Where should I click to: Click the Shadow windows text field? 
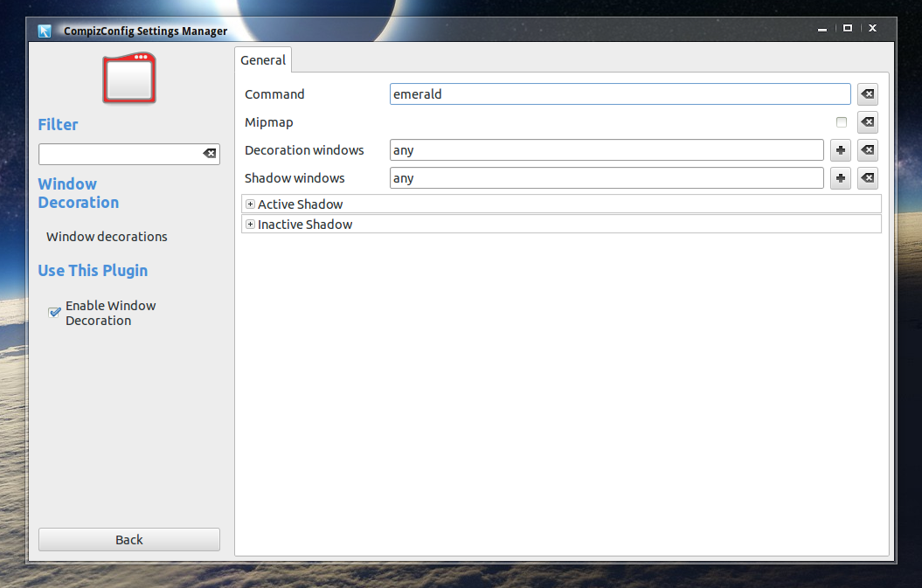pos(606,178)
